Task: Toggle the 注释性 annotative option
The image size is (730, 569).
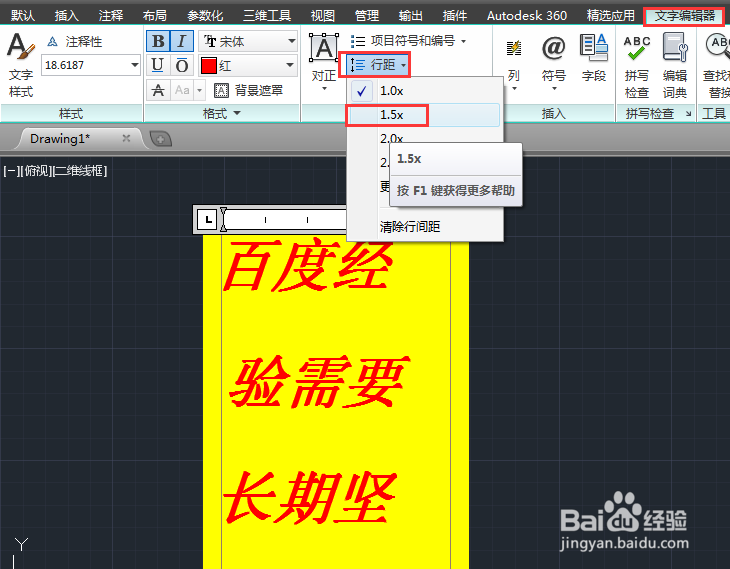Action: click(x=74, y=42)
